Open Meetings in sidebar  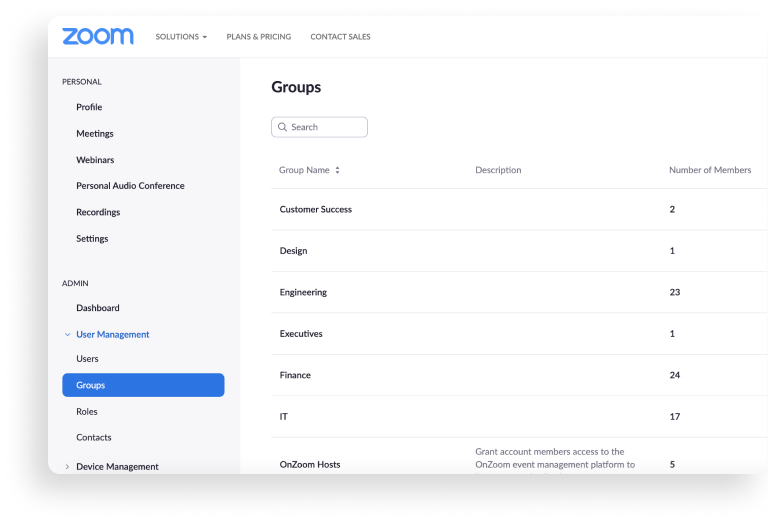pyautogui.click(x=95, y=133)
